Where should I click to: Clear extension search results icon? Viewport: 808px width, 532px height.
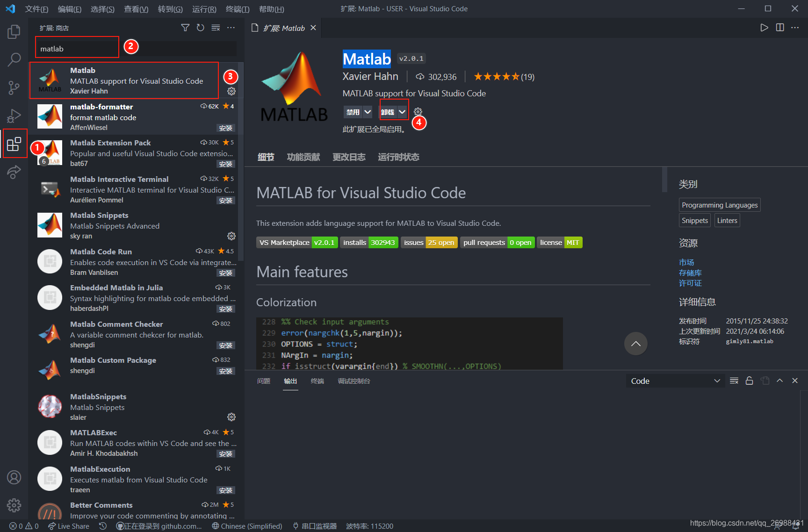click(x=216, y=28)
